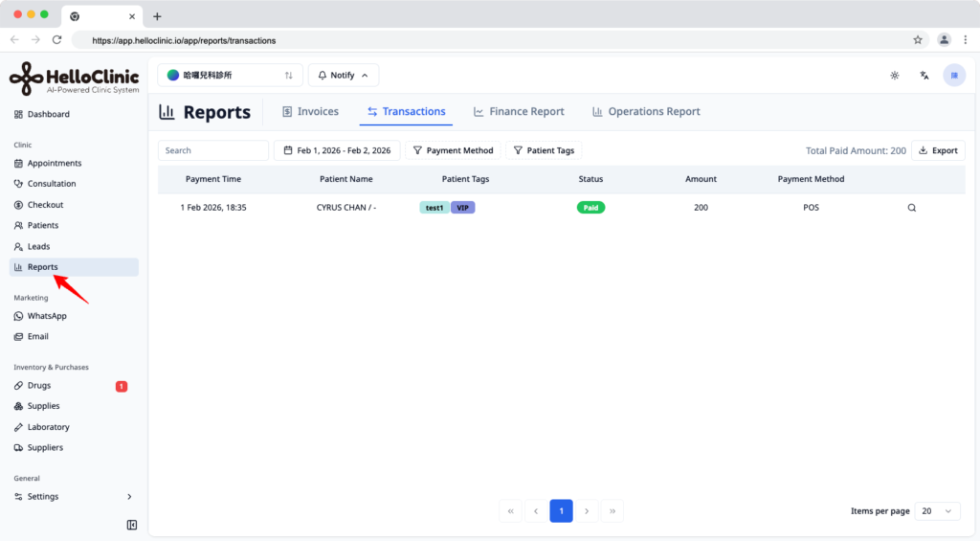Select the VIP patient tag
Screen dimensions: 980x541
pyautogui.click(x=462, y=208)
